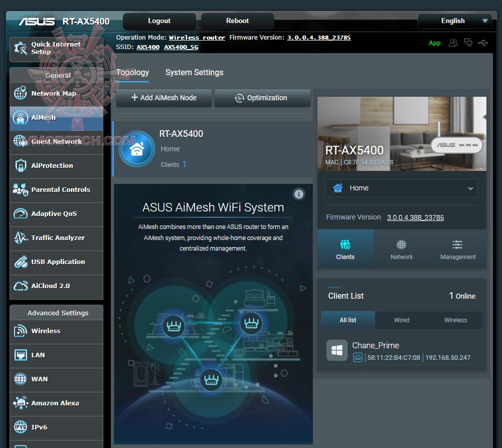Click the AiMesh info icon
The image size is (502, 448).
click(x=299, y=194)
